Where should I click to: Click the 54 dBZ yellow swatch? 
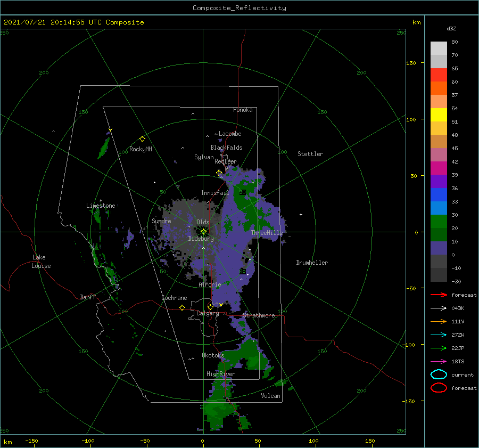pos(439,115)
